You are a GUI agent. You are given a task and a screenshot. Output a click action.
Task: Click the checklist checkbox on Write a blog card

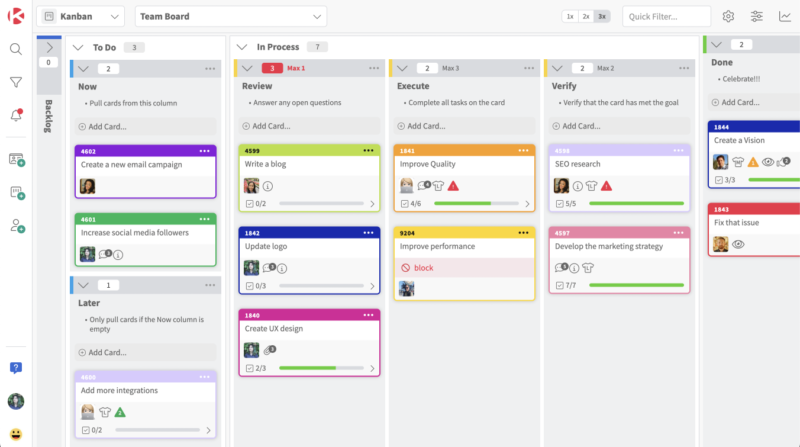250,204
